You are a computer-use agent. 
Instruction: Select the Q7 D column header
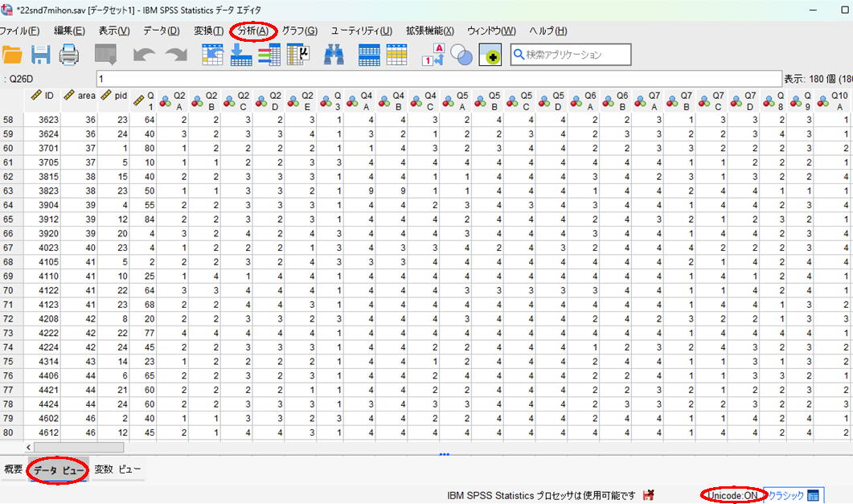[x=744, y=100]
